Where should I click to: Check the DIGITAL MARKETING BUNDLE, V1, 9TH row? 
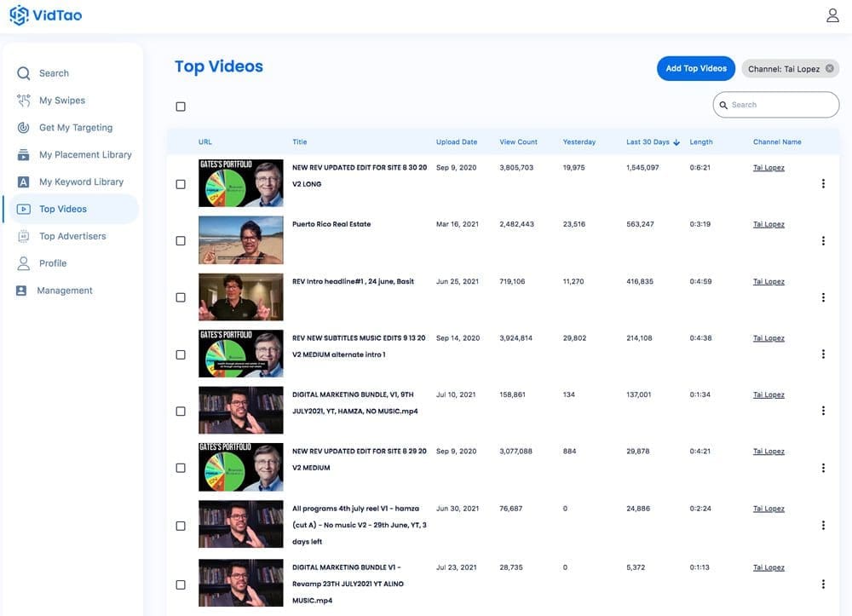click(181, 412)
